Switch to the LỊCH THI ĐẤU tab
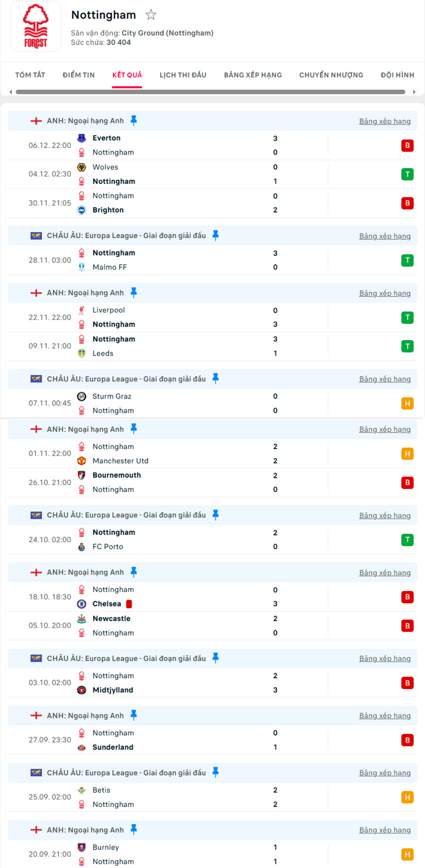425x868 pixels. pyautogui.click(x=182, y=75)
